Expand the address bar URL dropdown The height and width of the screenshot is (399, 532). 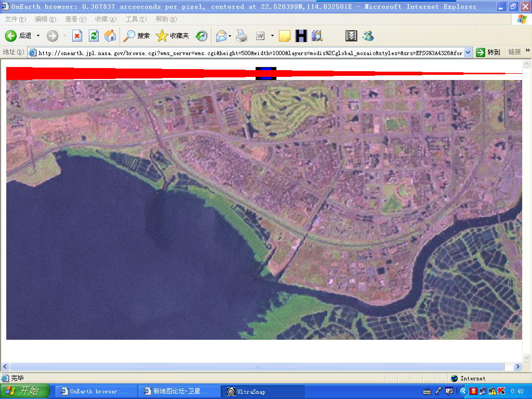[468, 52]
